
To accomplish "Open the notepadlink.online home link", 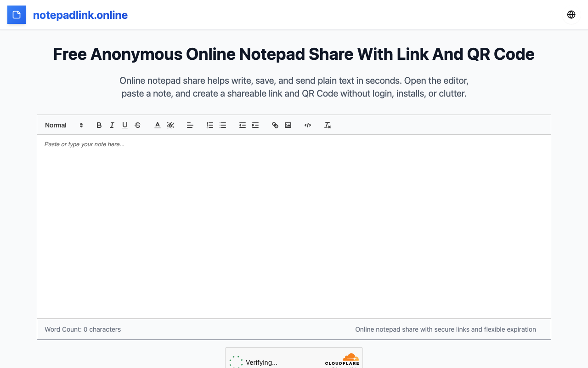I will 80,15.
